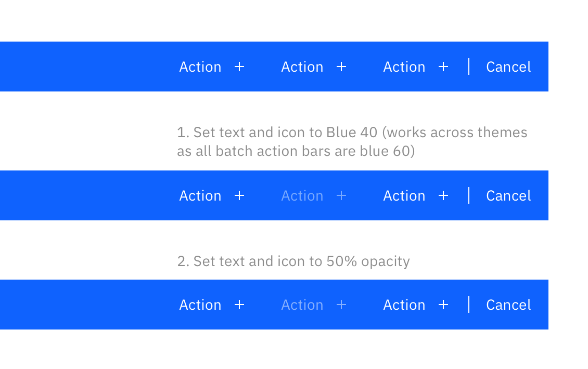Select the 50% opacity plus icon in bottom bar
The image size is (588, 369).
click(341, 305)
